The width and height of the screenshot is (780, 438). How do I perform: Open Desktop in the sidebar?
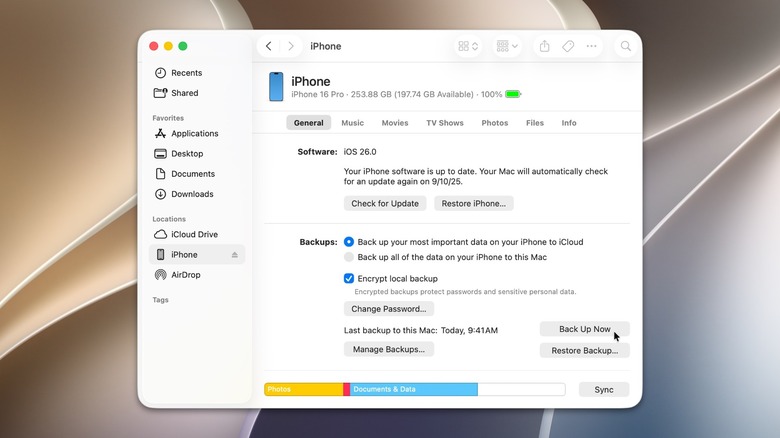pyautogui.click(x=197, y=154)
